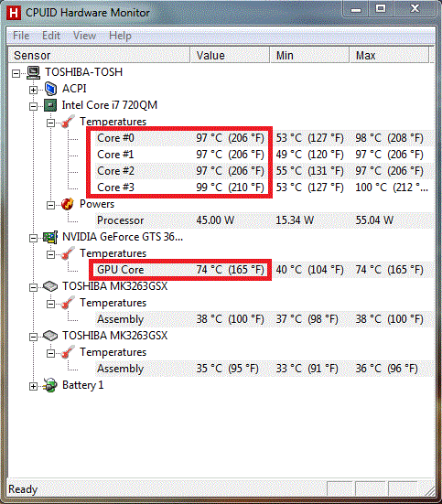
Task: Collapse the CPU Temperatures node
Action: [x=50, y=123]
